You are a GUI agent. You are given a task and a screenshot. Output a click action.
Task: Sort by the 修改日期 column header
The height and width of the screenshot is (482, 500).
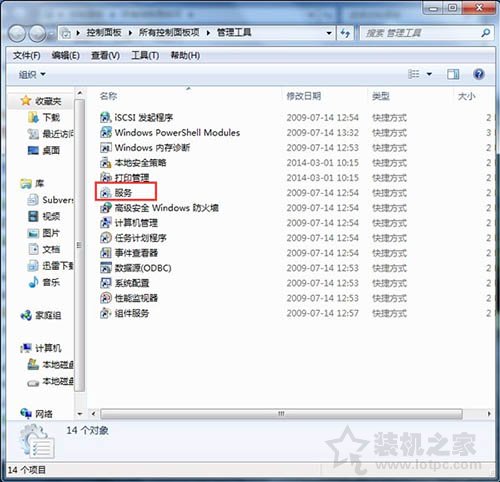(304, 96)
